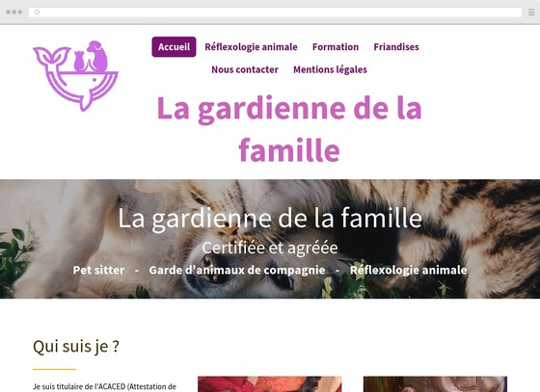Click the white banner title text

pyautogui.click(x=270, y=219)
